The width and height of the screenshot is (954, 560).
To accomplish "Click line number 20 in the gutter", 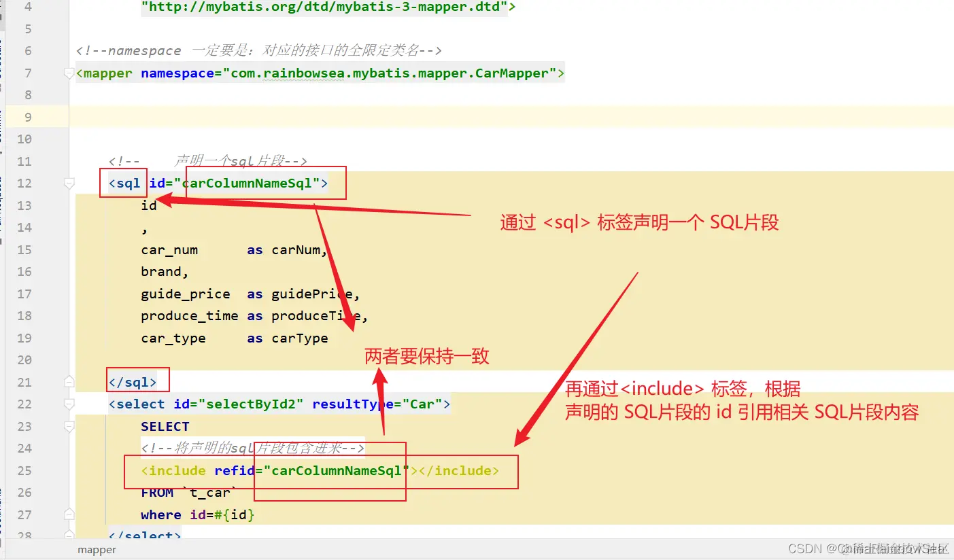I will (24, 360).
